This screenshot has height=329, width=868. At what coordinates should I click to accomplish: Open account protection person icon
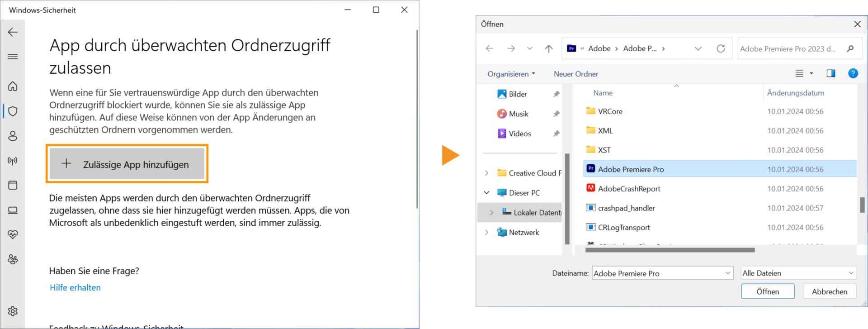point(13,136)
